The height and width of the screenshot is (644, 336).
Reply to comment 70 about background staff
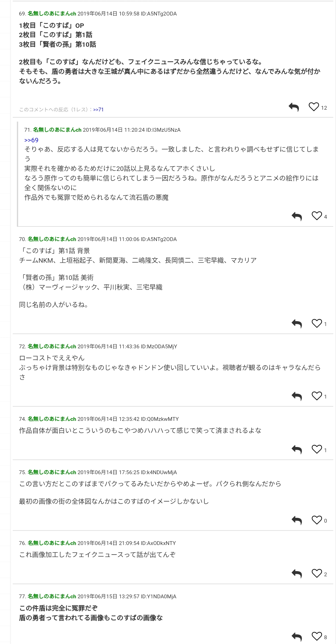296,324
